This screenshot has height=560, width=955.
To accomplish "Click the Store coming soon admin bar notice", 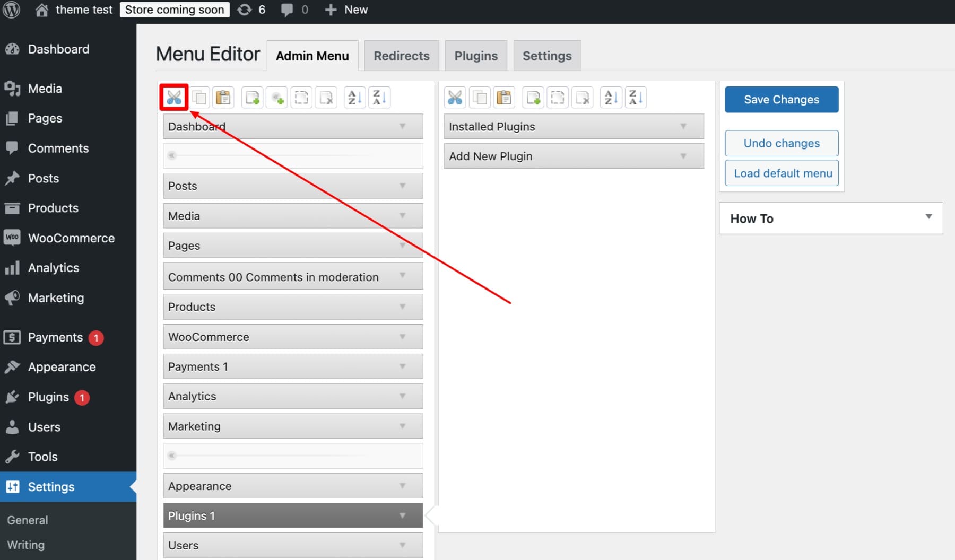I will (175, 9).
